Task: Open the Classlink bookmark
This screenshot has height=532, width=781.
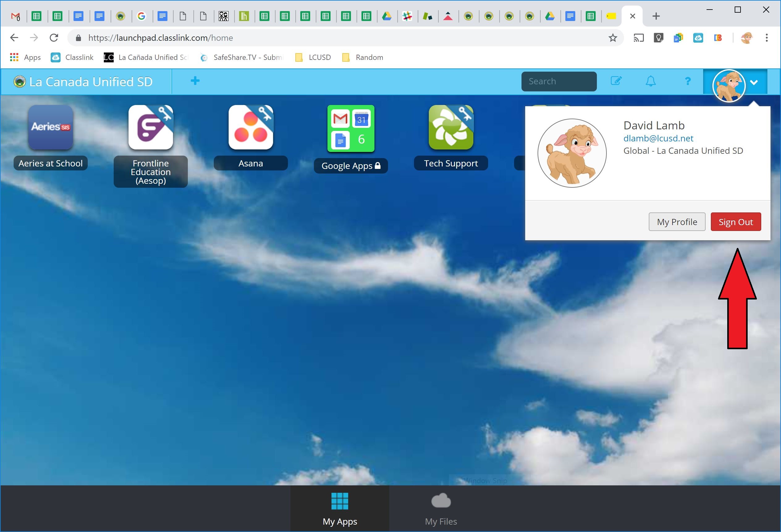Action: (72, 57)
